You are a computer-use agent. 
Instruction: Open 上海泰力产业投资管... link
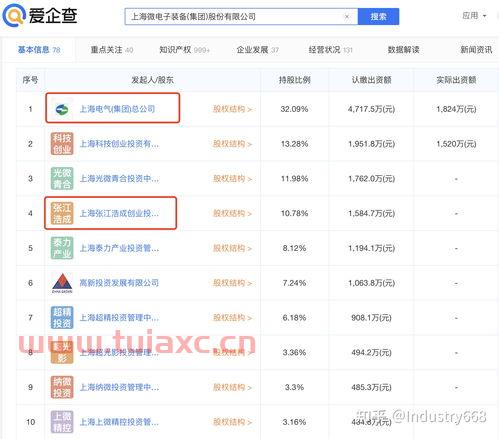click(x=119, y=248)
